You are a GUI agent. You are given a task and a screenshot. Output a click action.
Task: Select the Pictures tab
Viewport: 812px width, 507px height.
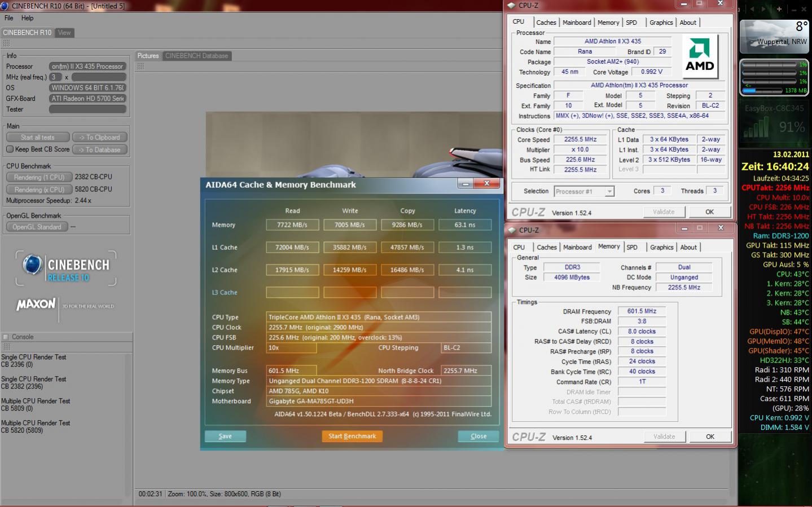click(x=148, y=56)
